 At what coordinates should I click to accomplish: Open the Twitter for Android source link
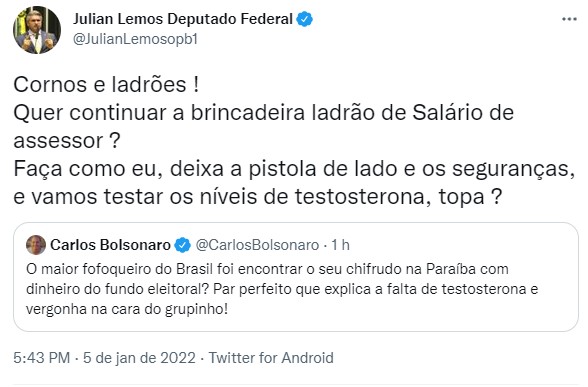pyautogui.click(x=271, y=357)
